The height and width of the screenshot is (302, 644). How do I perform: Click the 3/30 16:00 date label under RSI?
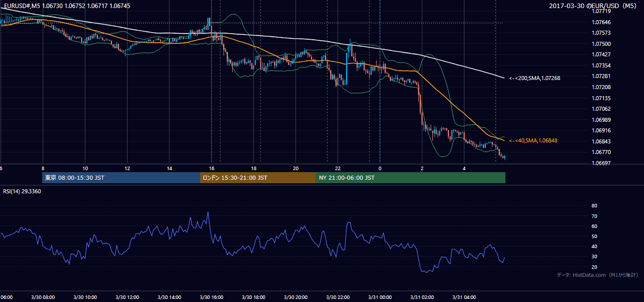tap(212, 297)
